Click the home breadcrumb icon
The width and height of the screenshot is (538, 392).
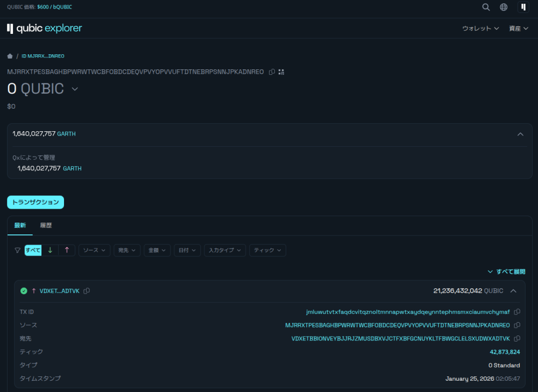[10, 56]
